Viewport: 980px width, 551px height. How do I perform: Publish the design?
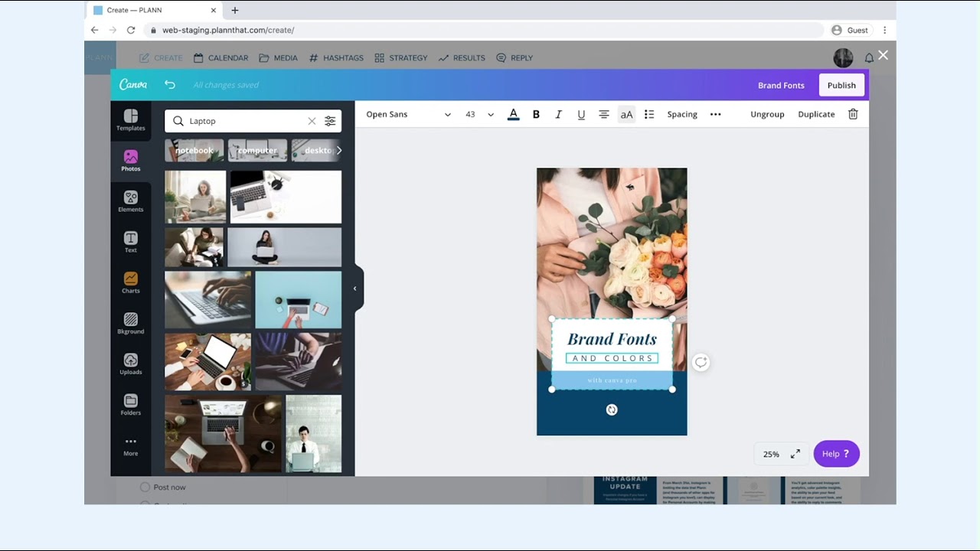coord(841,85)
